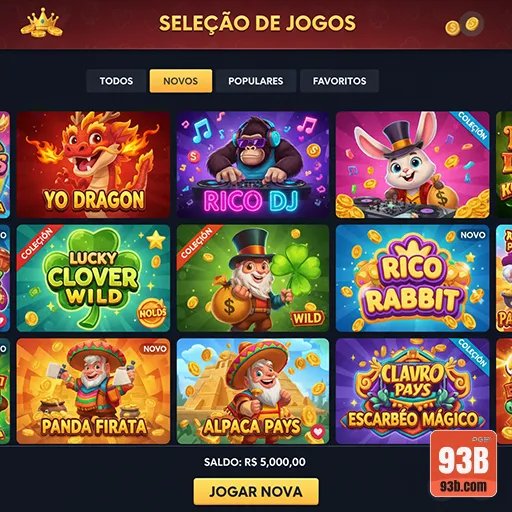Click the NOVO badge on Rico Rabbit
Image resolution: width=512 pixels, height=512 pixels.
473,235
